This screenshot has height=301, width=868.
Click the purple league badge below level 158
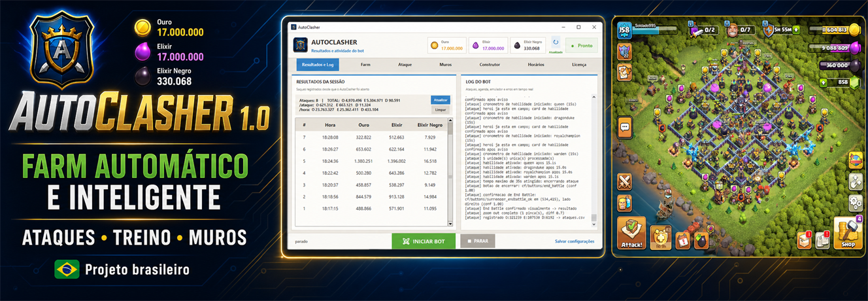point(624,52)
